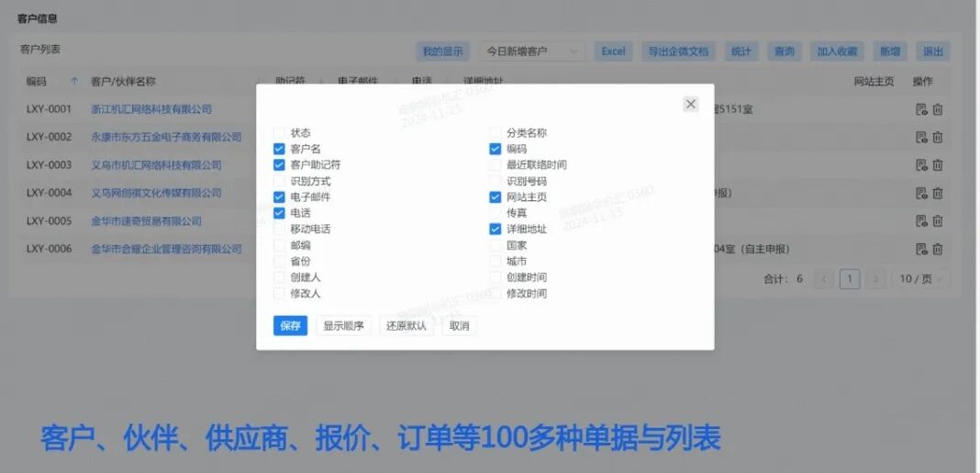This screenshot has height=473, width=980.
Task: Click edit icon for row LXY-0002
Action: pyautogui.click(x=921, y=137)
